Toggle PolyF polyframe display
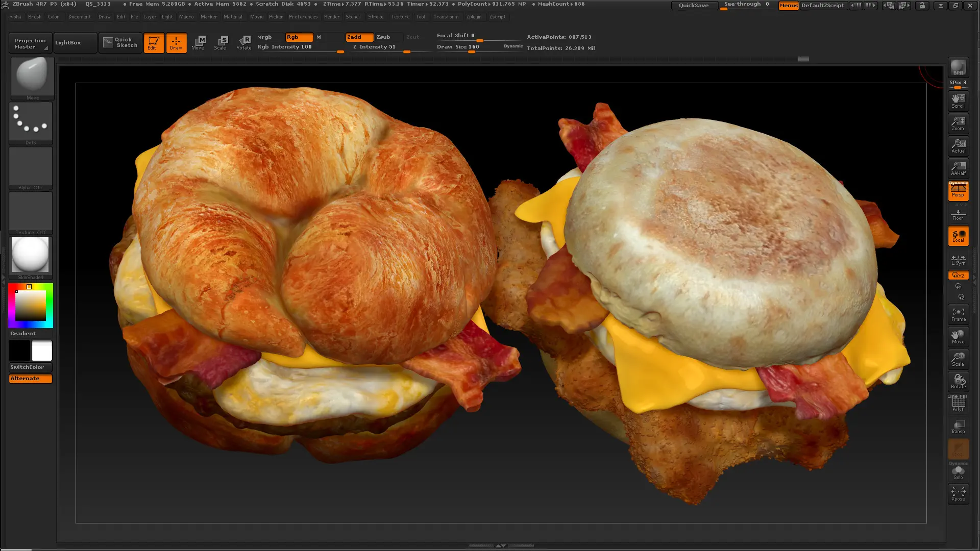This screenshot has height=551, width=980. 958,404
